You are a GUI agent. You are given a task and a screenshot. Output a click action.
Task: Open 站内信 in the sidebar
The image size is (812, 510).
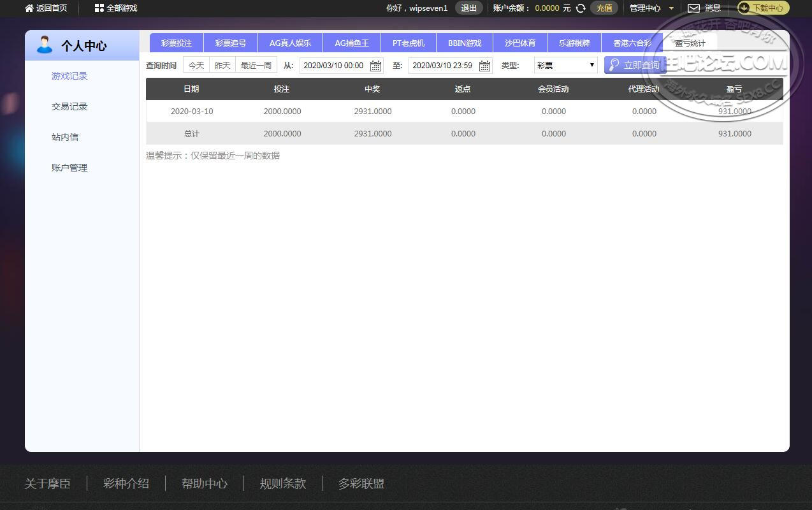(x=65, y=137)
